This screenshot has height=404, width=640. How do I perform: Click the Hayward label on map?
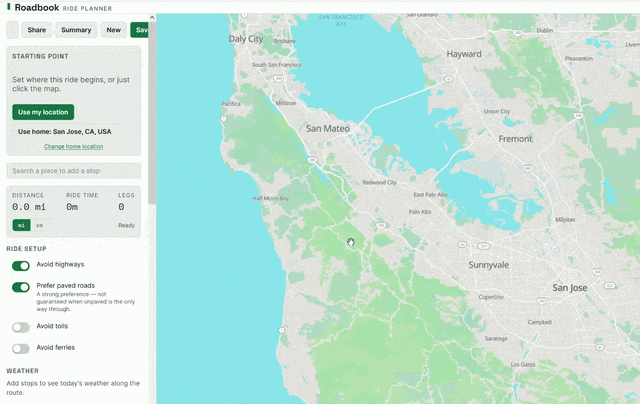pos(464,54)
